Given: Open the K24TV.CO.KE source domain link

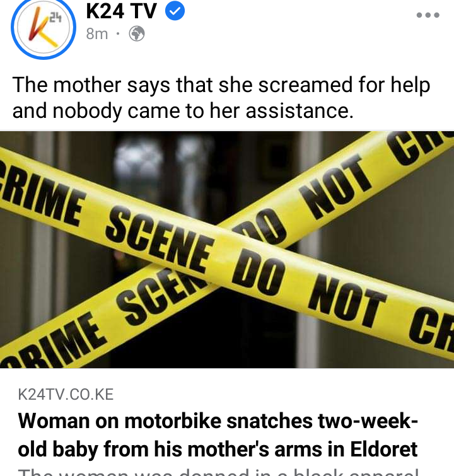Looking at the screenshot, I should [66, 394].
